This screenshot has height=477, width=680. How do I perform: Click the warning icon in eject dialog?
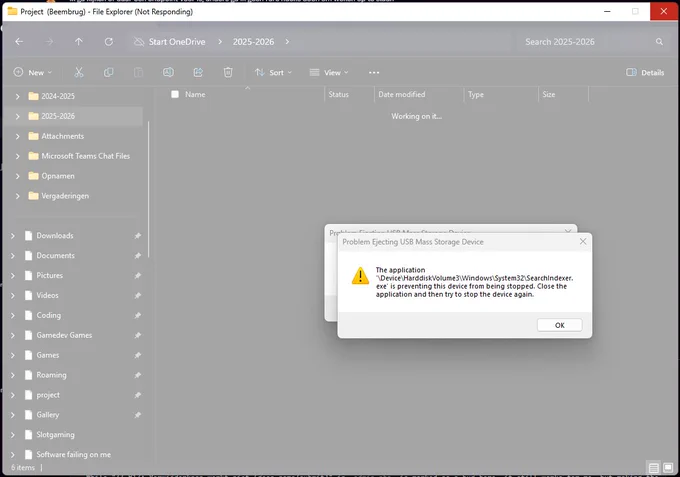coord(360,276)
